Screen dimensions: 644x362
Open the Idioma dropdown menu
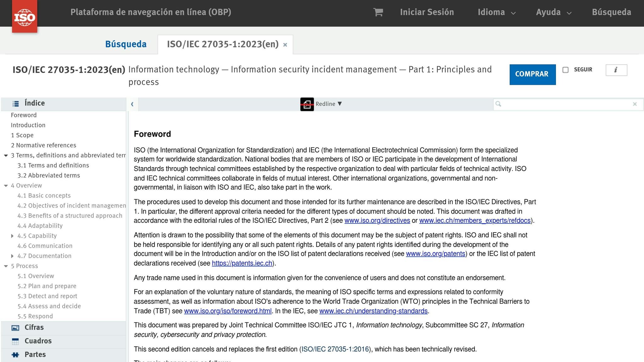click(497, 12)
